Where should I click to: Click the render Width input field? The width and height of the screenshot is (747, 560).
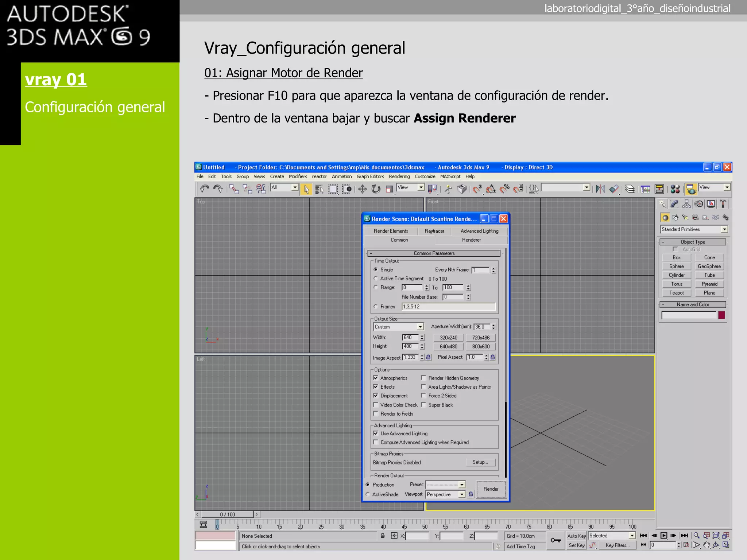coord(411,337)
